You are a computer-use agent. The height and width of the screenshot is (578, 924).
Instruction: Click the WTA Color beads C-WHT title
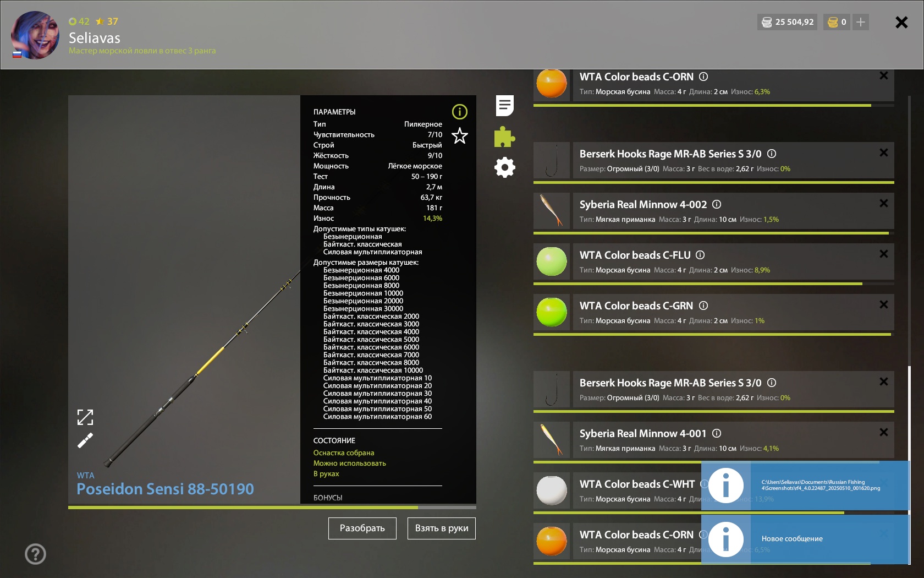(637, 484)
